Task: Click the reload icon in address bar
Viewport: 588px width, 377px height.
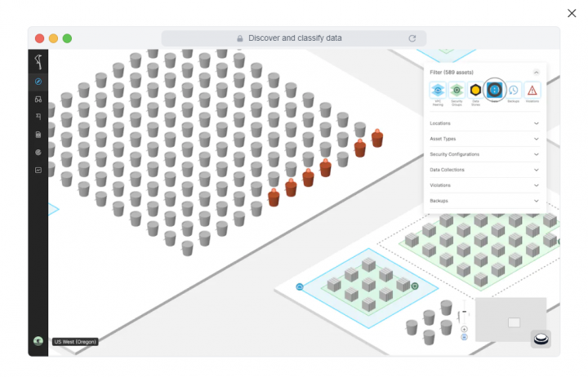Action: pos(412,38)
